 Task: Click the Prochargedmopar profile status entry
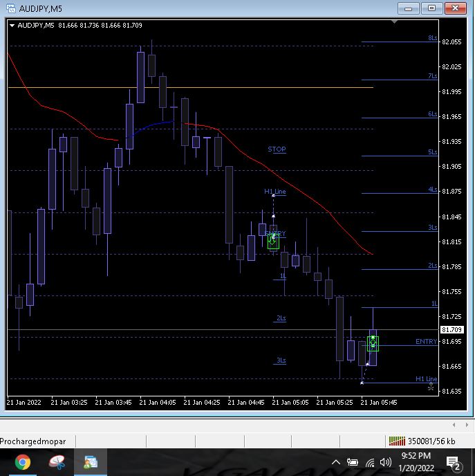[32, 441]
